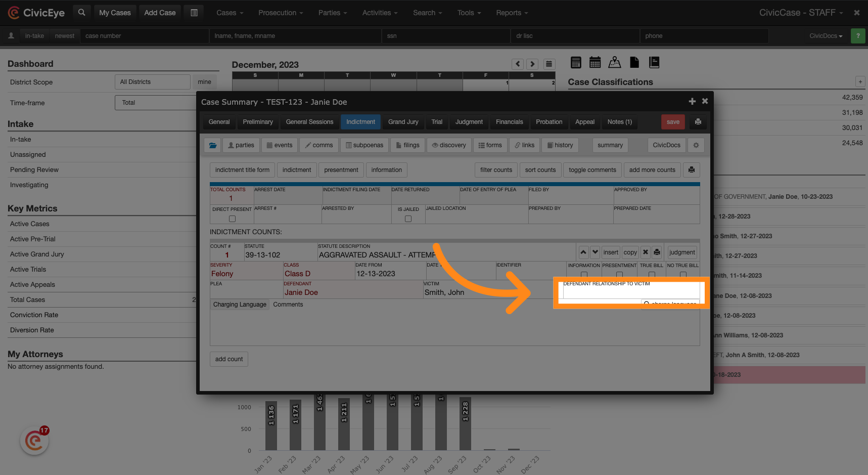Expand the CivicCase - STAFF user menu
The height and width of the screenshot is (475, 868).
(801, 13)
